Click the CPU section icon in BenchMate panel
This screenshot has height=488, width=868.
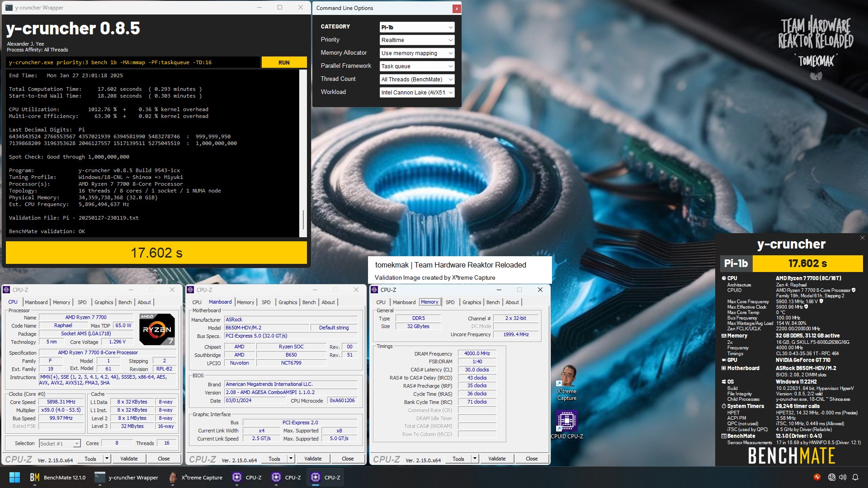pos(724,278)
